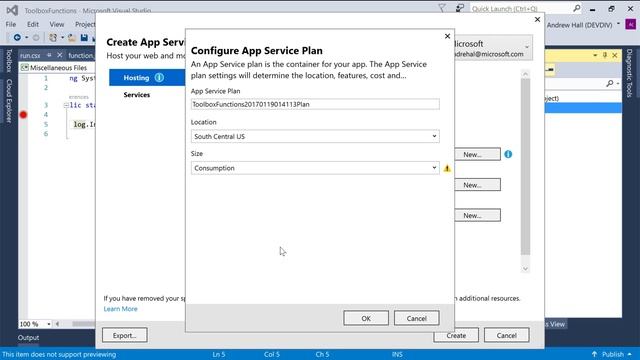Click the info icon on Hosting tab

(159, 78)
